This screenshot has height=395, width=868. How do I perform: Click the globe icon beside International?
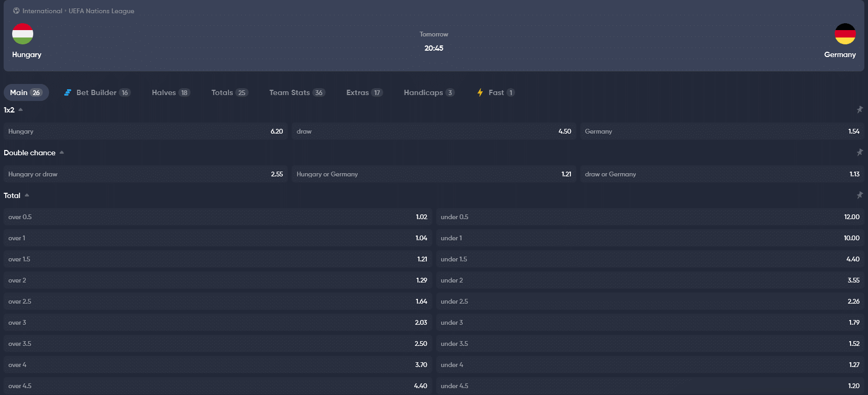click(x=16, y=11)
